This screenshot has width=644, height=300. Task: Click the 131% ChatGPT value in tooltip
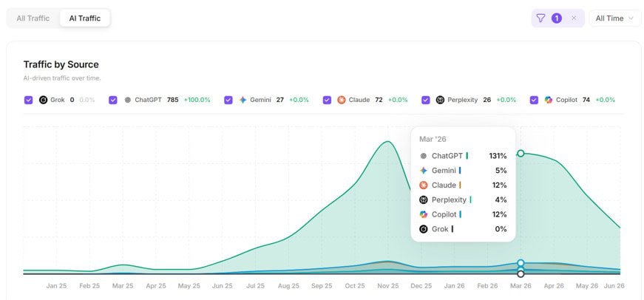498,156
